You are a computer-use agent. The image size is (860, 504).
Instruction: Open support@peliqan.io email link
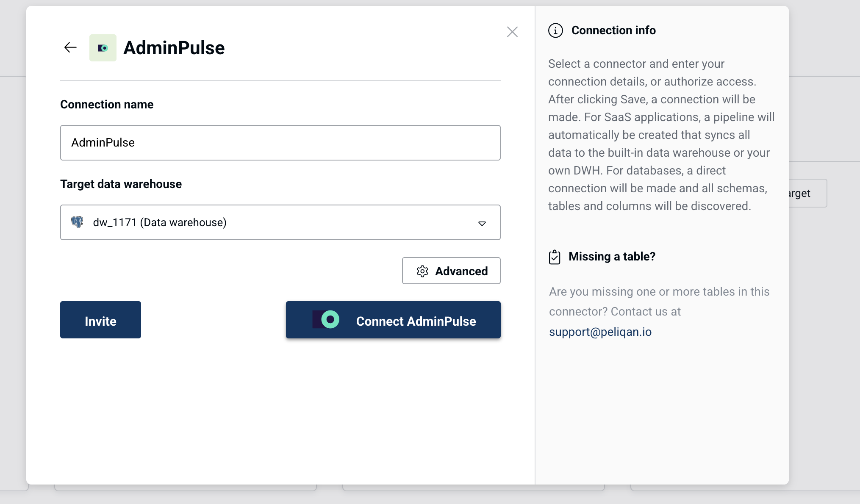pyautogui.click(x=600, y=332)
